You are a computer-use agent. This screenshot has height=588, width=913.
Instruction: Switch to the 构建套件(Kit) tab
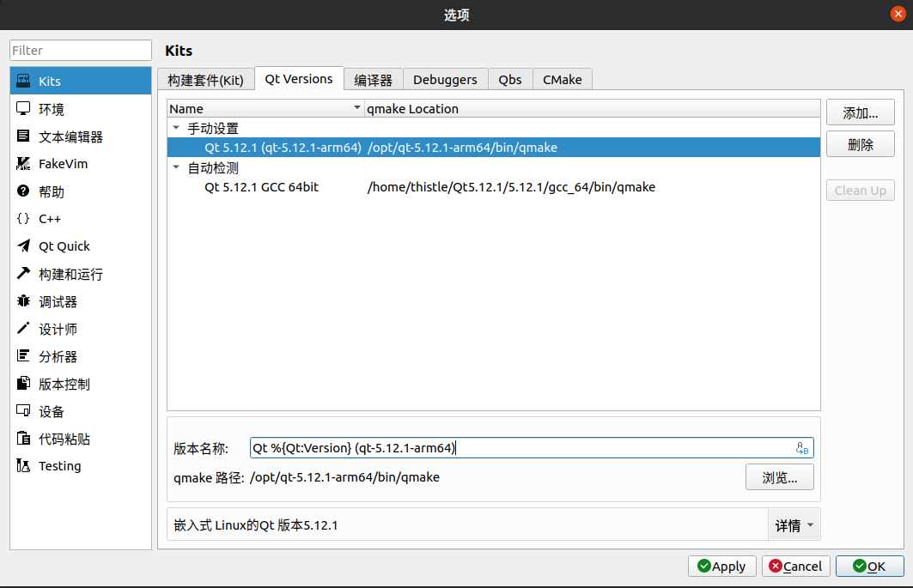(205, 80)
